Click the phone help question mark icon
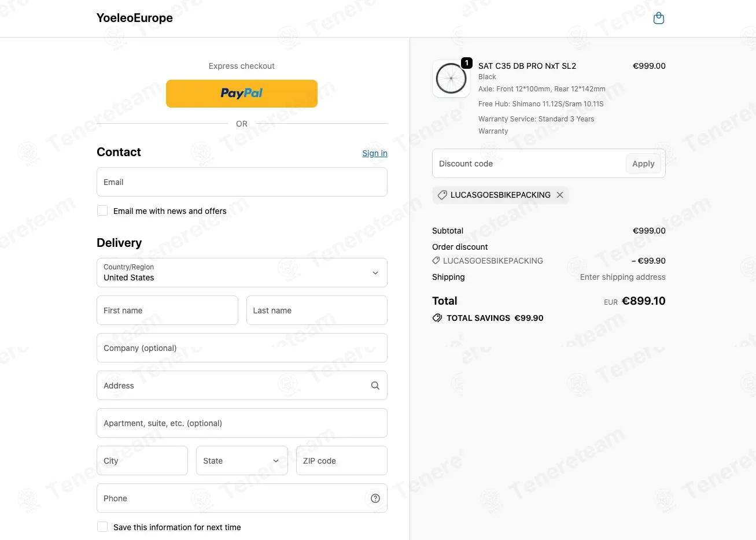The height and width of the screenshot is (540, 756). point(375,498)
